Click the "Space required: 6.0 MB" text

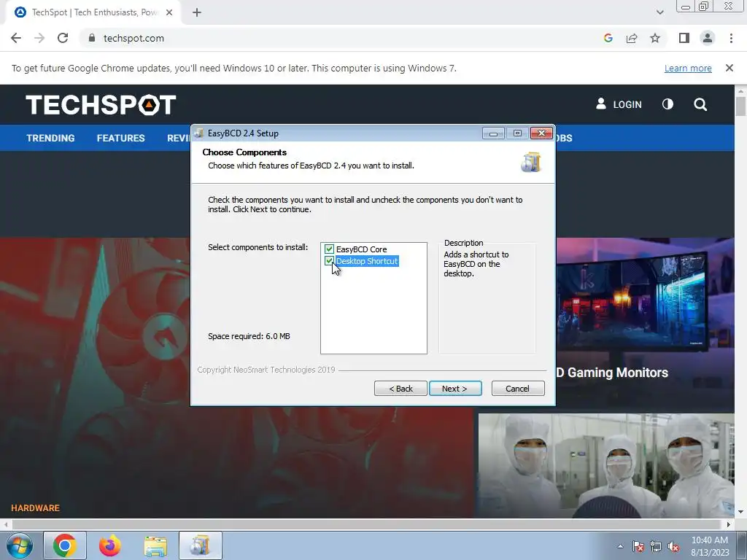(x=249, y=336)
